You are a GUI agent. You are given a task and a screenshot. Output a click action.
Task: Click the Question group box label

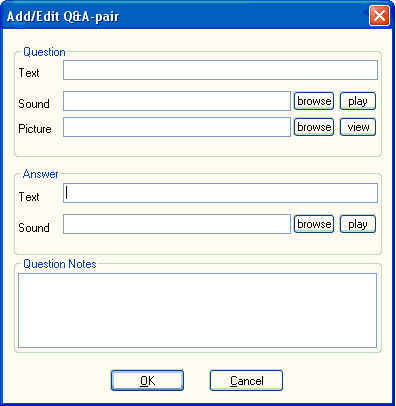coord(44,52)
